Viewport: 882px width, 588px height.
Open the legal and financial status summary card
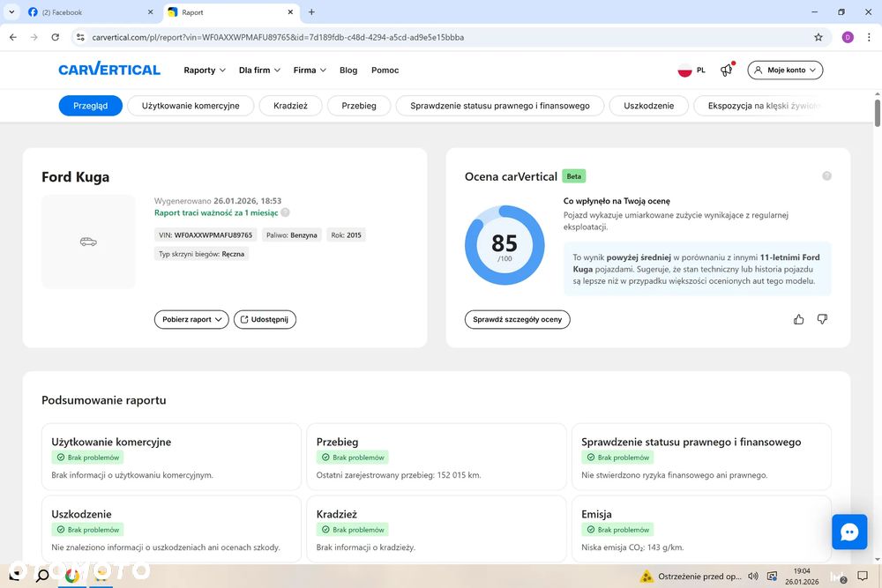pos(701,457)
